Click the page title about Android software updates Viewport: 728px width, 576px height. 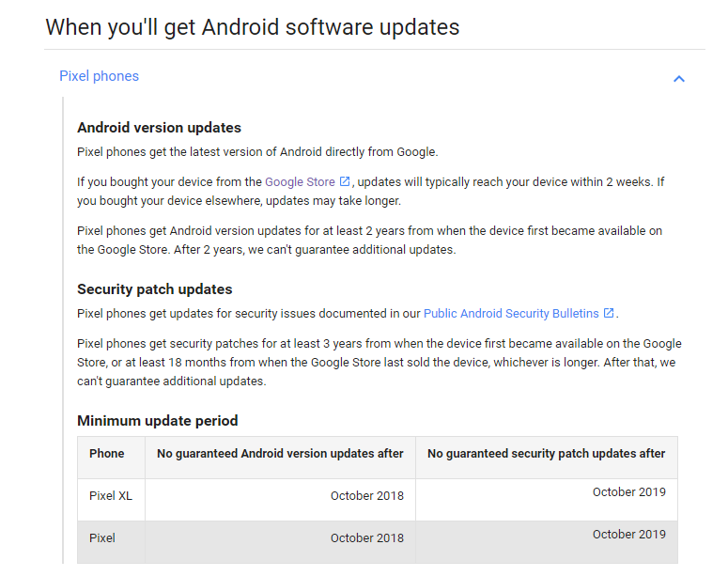[253, 26]
